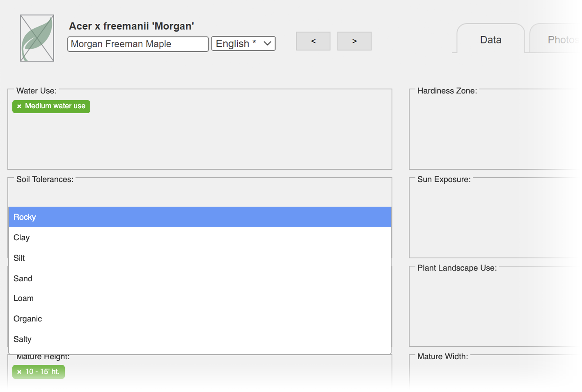
Task: Remove the 10 - 15' ht. tag
Action: click(19, 372)
